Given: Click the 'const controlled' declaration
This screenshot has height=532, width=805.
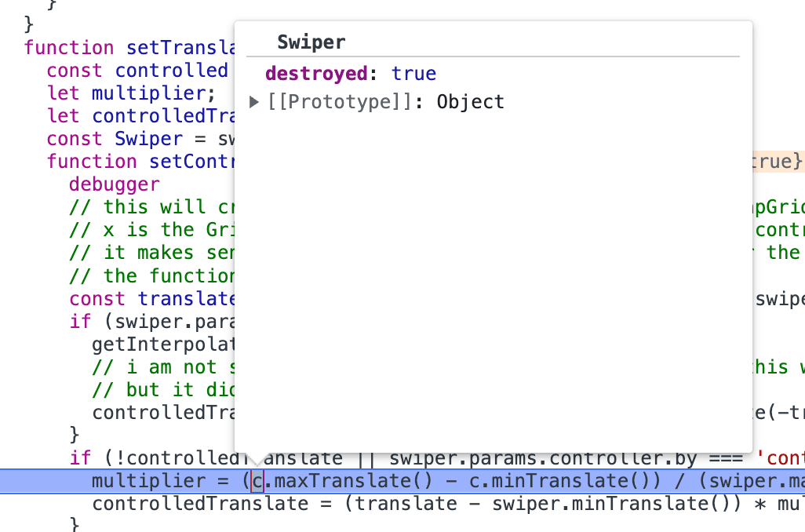Looking at the screenshot, I should [x=137, y=71].
